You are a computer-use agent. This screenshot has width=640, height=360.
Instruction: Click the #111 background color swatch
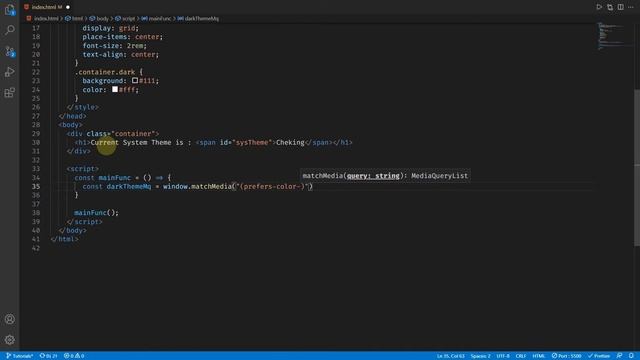tap(135, 80)
